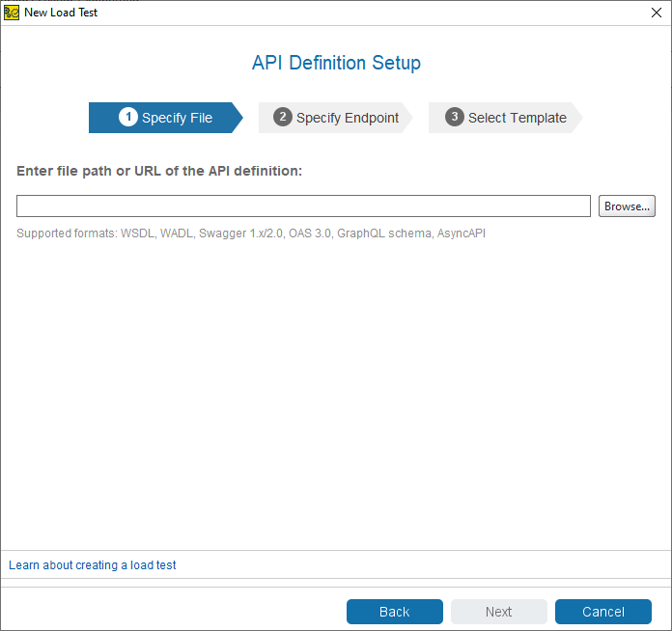Image resolution: width=672 pixels, height=631 pixels.
Task: Open Learn about creating a load test link
Action: [92, 565]
